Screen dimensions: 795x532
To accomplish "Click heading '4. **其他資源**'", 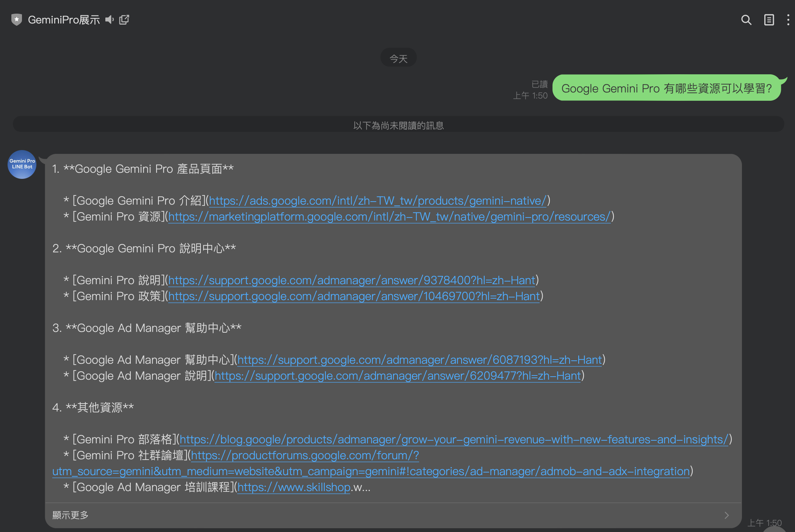I will pyautogui.click(x=93, y=407).
